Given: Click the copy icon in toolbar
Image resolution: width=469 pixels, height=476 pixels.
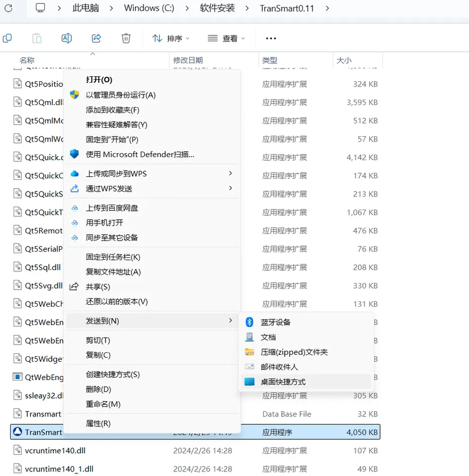Looking at the screenshot, I should coord(7,38).
